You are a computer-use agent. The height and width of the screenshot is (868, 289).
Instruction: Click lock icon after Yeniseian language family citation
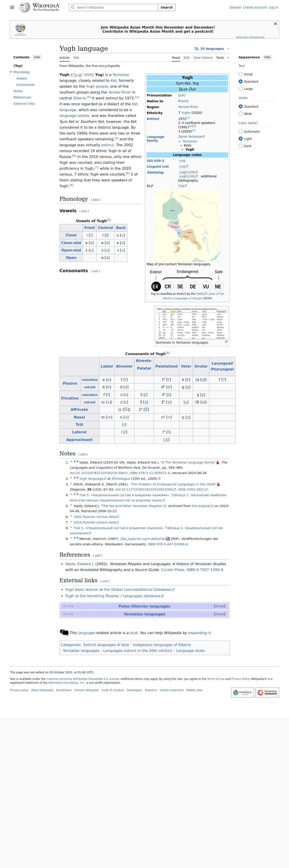click(218, 463)
